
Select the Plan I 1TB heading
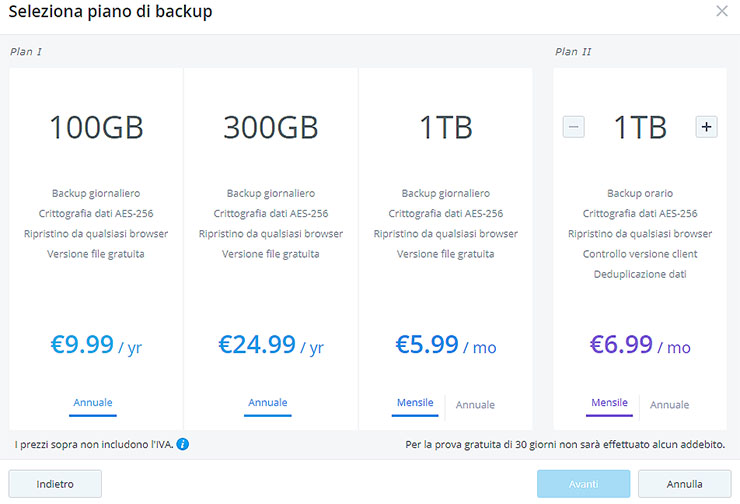[446, 128]
